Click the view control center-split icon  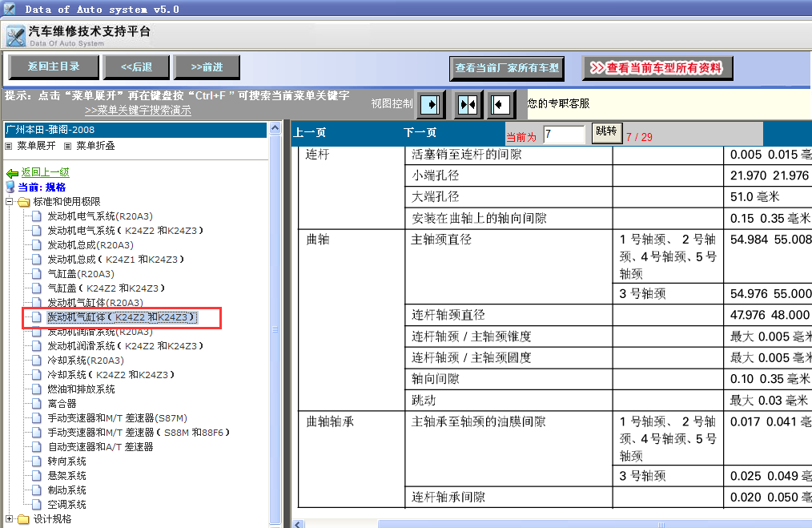[x=468, y=105]
